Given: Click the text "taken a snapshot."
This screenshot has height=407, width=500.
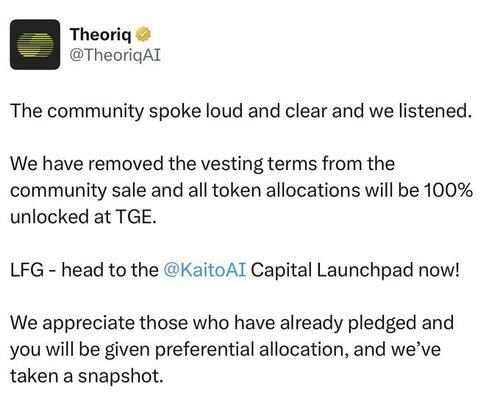Looking at the screenshot, I should point(87,376).
